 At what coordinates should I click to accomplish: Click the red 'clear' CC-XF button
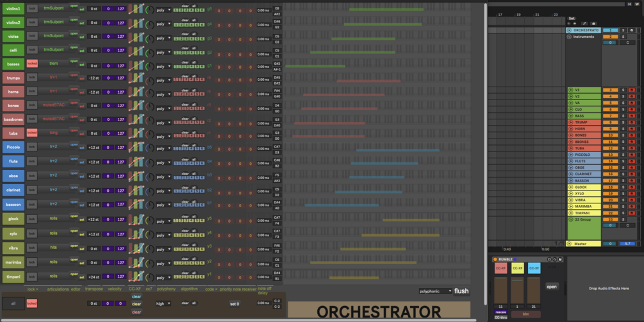coord(136,312)
